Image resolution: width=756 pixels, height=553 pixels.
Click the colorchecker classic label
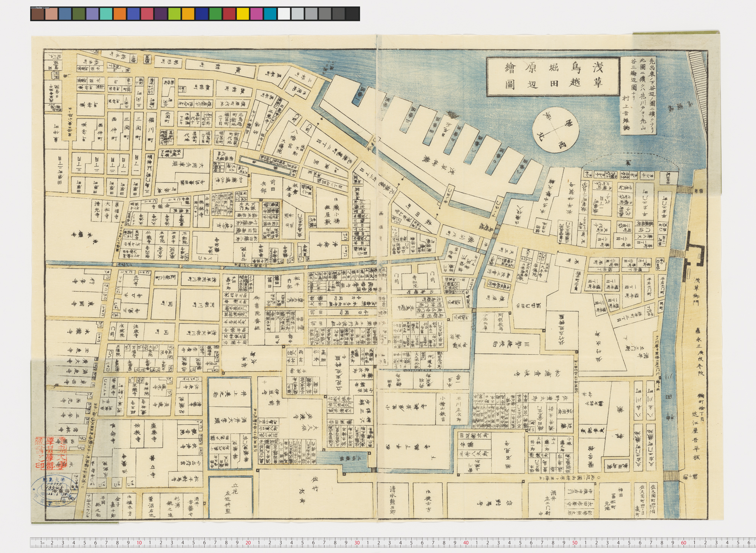[40, 7]
